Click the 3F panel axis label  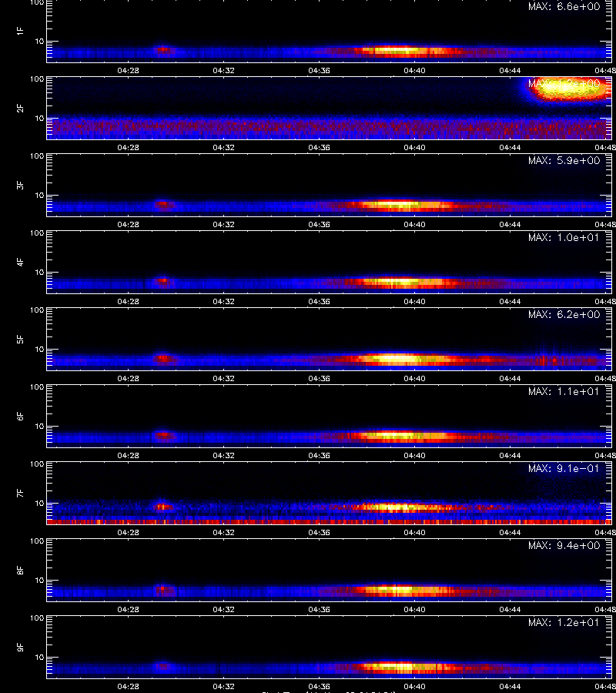coord(20,185)
